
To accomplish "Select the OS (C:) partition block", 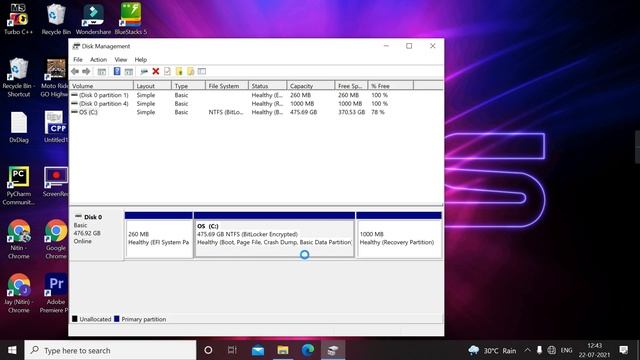I will 274,235.
